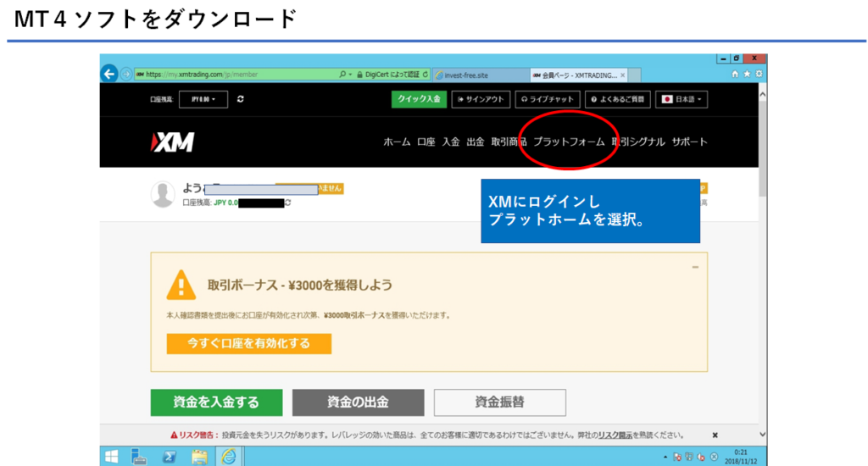Viewport: 868px width, 466px height.
Task: Dismiss the risk warning with X icon
Action: [x=715, y=435]
